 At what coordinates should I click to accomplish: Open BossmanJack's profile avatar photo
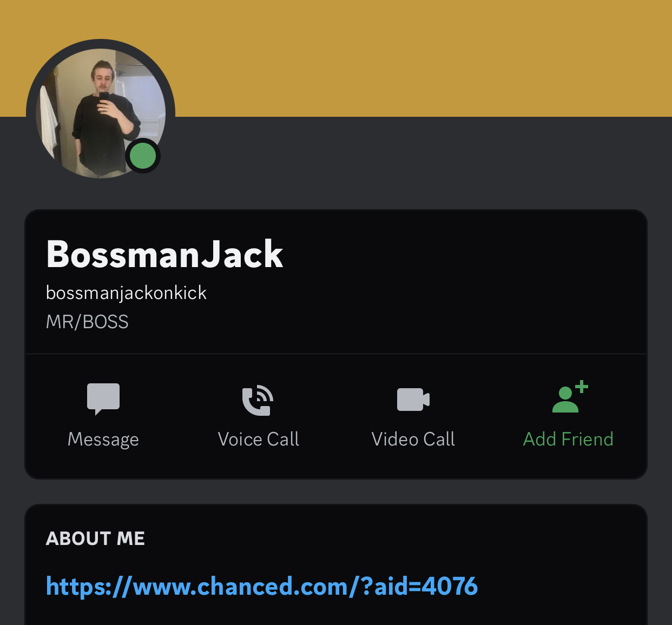(101, 114)
